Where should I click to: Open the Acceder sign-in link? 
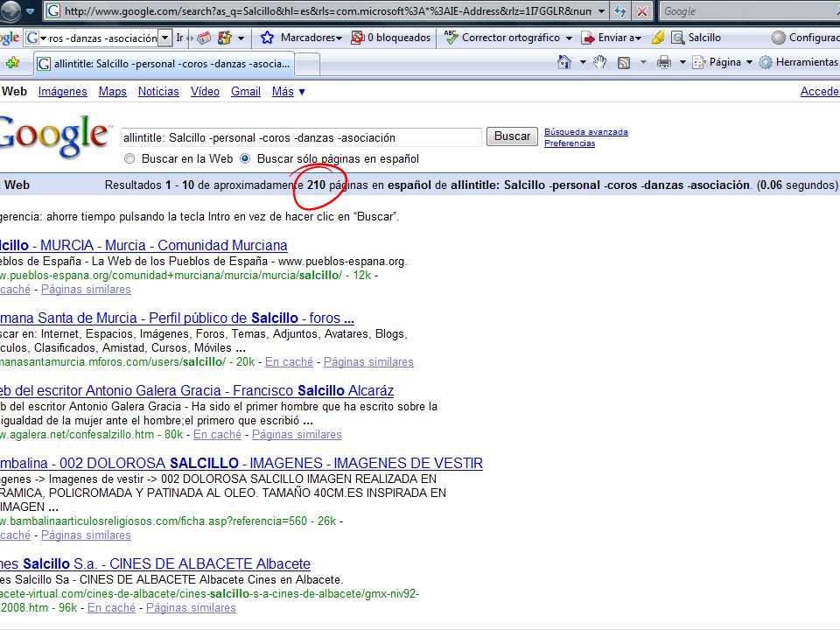(x=820, y=92)
